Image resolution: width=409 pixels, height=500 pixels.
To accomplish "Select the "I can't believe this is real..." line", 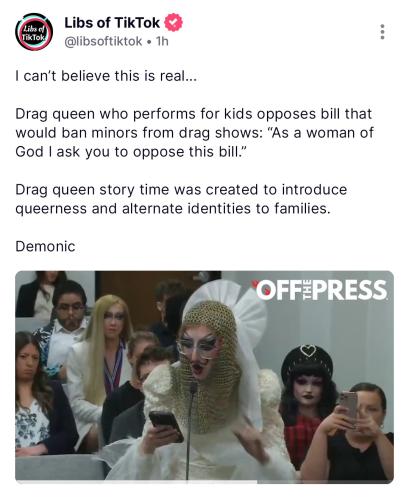I will (106, 76).
